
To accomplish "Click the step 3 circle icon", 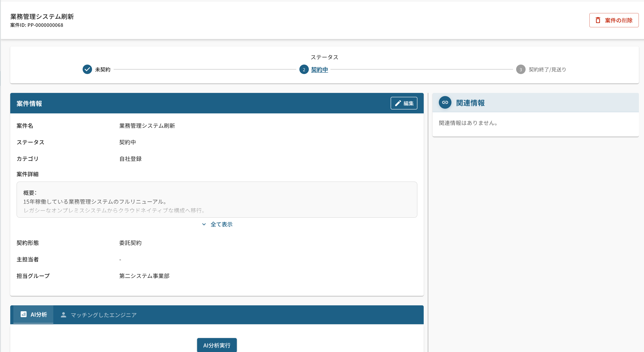I will (x=520, y=69).
